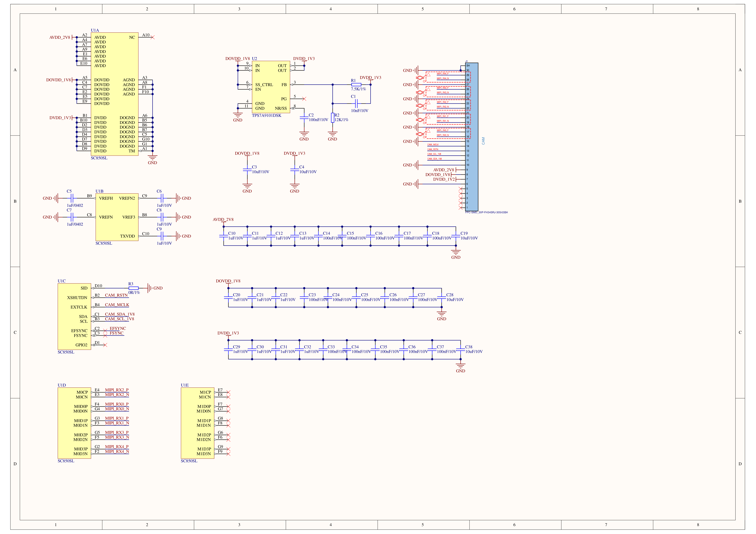The image size is (756, 534).
Task: Click capacitor C1 value 10nF/10V
Action: coord(360,111)
